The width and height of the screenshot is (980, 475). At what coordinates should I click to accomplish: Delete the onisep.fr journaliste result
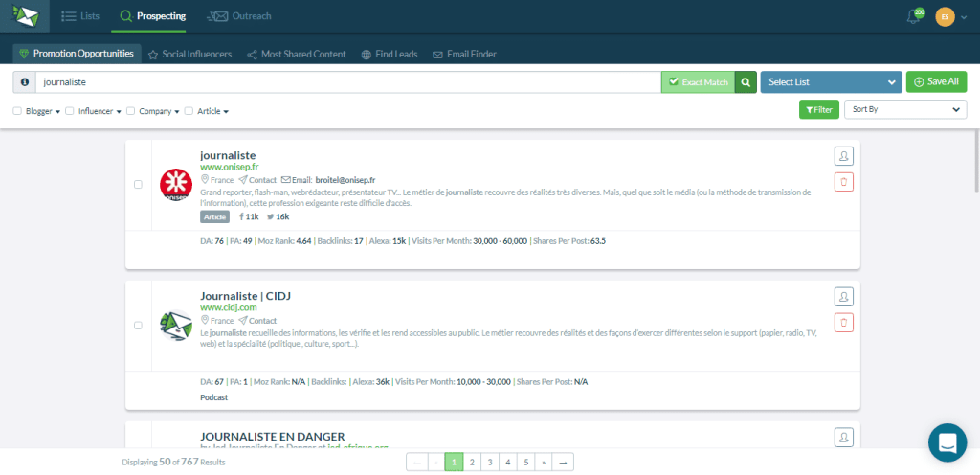click(x=844, y=183)
